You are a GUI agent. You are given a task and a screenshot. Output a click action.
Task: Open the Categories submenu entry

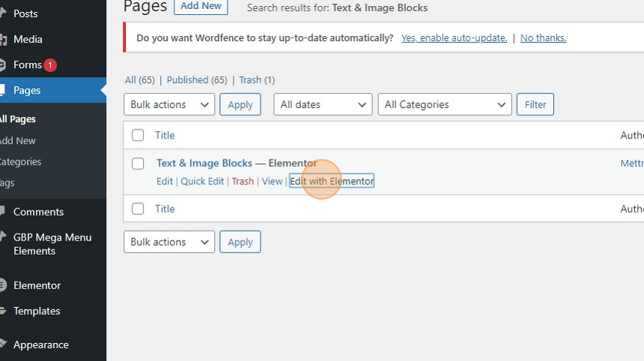20,162
